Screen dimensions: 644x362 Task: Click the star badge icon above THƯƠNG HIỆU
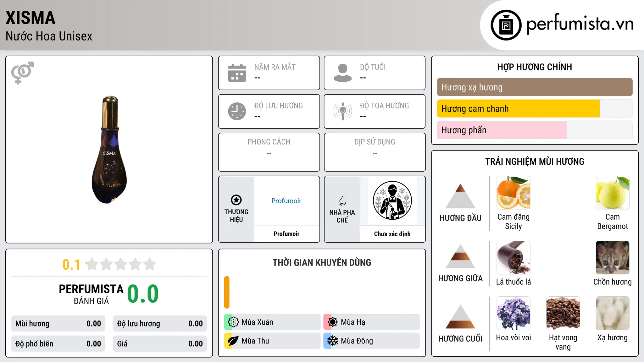pyautogui.click(x=236, y=200)
